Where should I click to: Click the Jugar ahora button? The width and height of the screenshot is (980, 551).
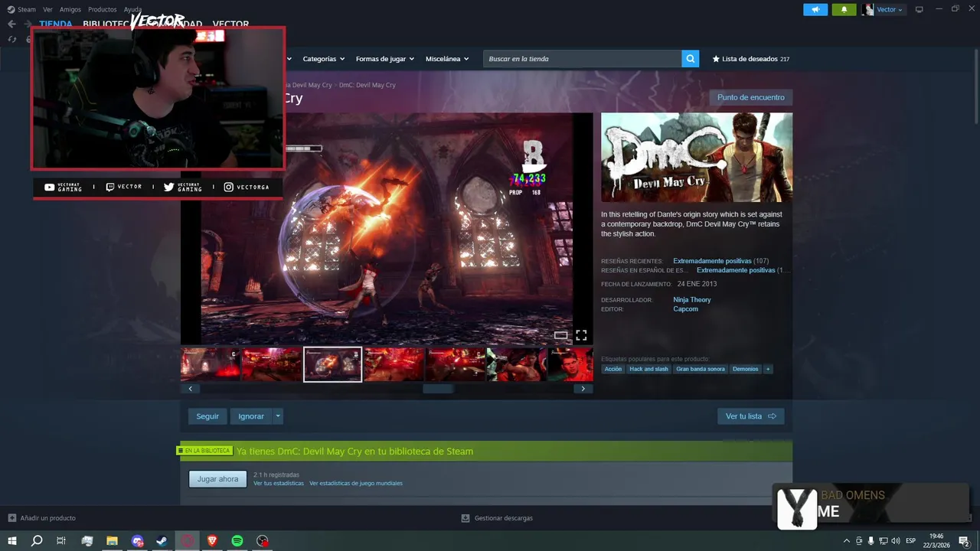(218, 479)
